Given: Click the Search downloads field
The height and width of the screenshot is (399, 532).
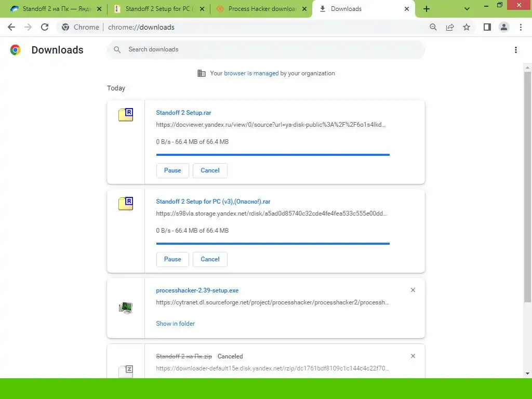Looking at the screenshot, I should (x=266, y=49).
